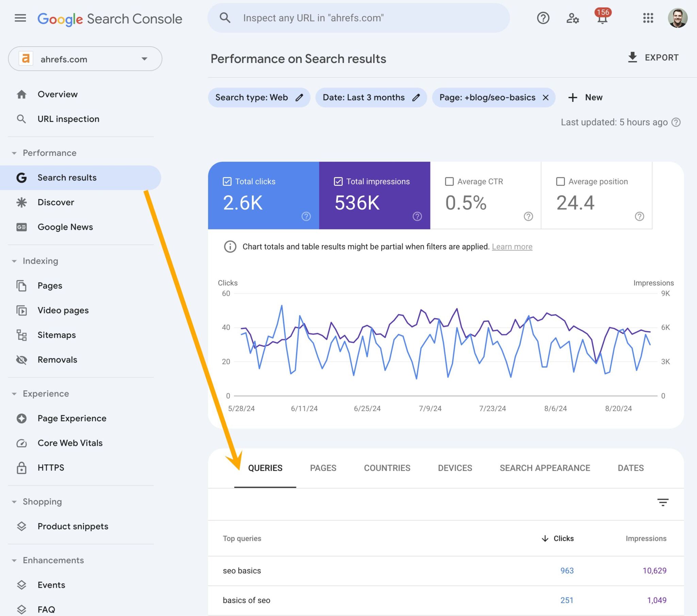Collapse the Experience section

14,393
